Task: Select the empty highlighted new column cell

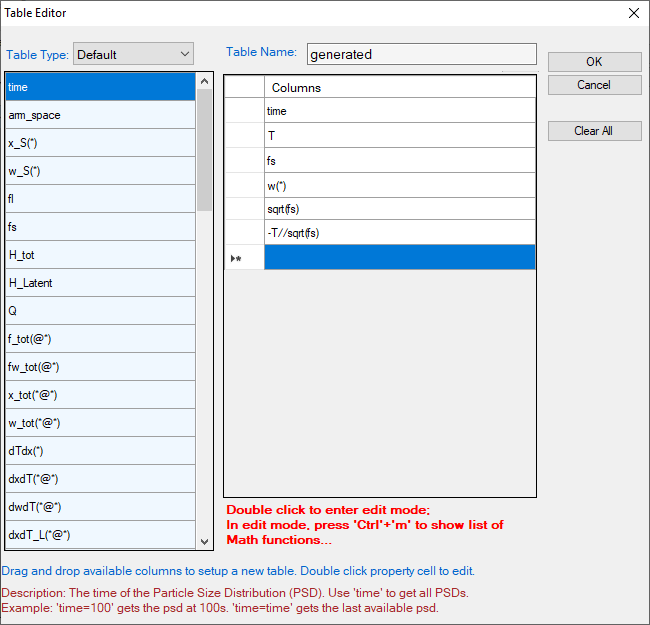Action: click(399, 258)
